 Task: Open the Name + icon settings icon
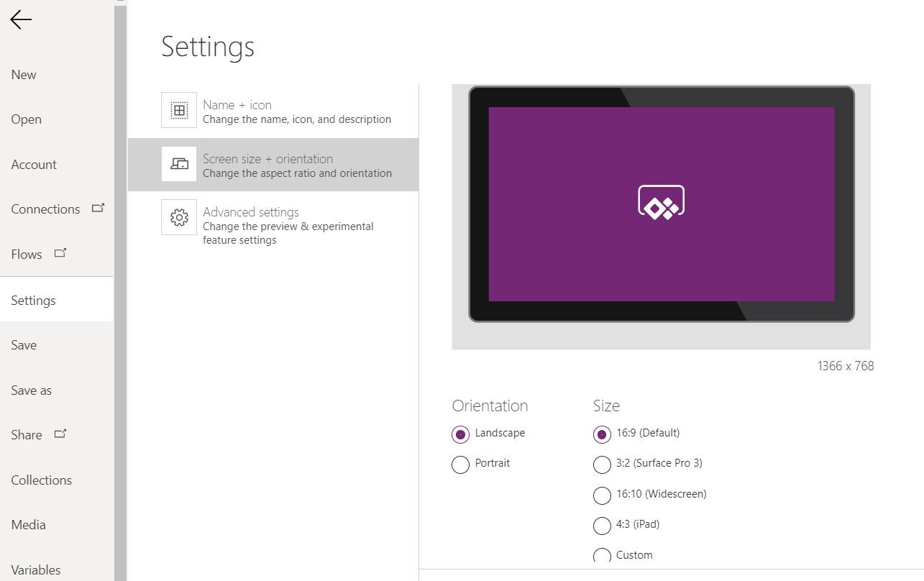178,109
